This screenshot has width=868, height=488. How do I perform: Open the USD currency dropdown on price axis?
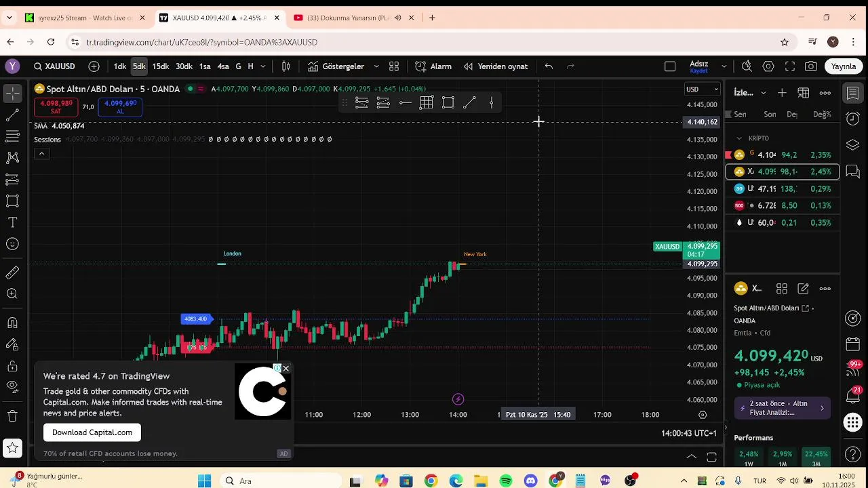tap(702, 89)
